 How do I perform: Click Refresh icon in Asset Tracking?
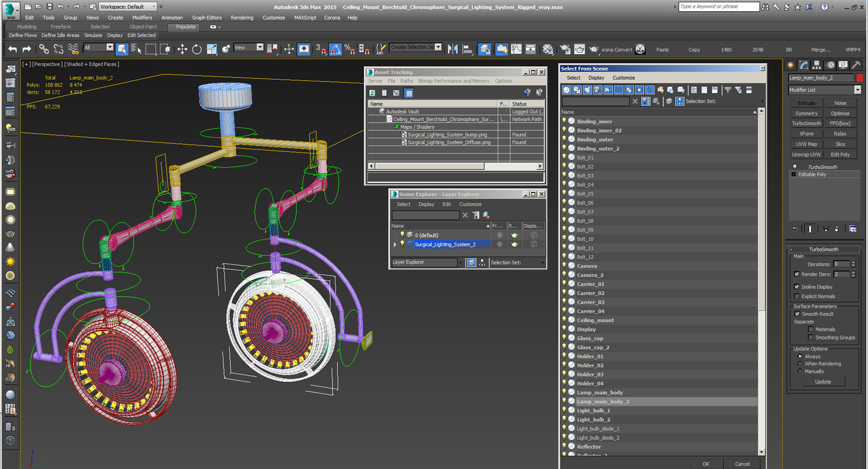372,93
